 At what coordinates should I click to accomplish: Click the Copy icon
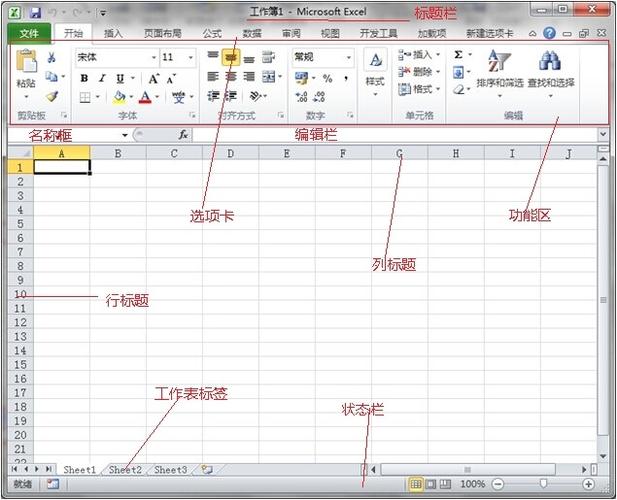pyautogui.click(x=51, y=76)
